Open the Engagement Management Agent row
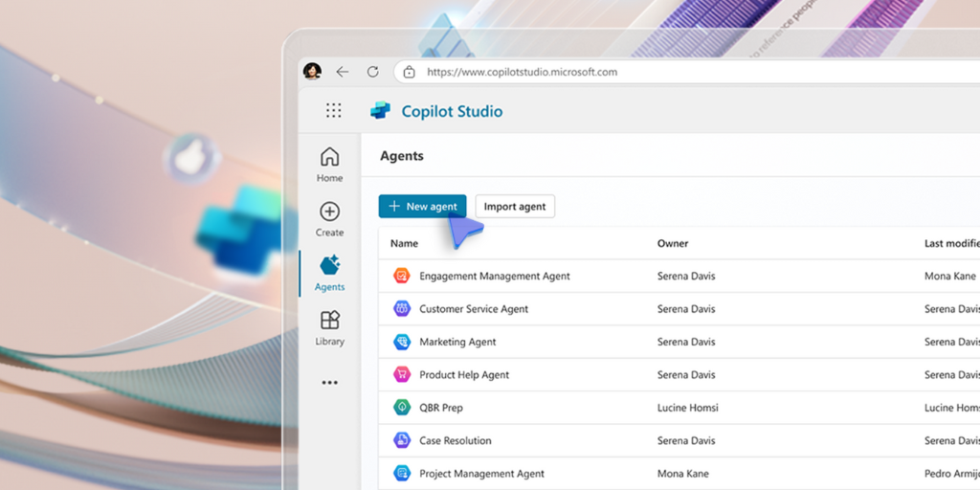Viewport: 980px width, 490px height. [494, 277]
